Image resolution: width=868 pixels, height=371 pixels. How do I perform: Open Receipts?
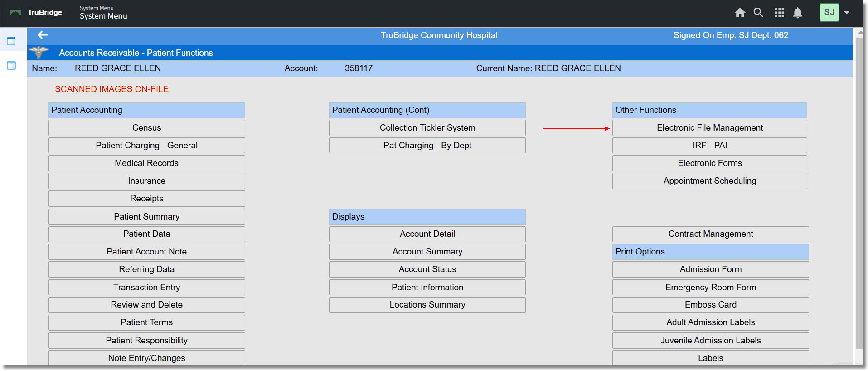coord(147,199)
